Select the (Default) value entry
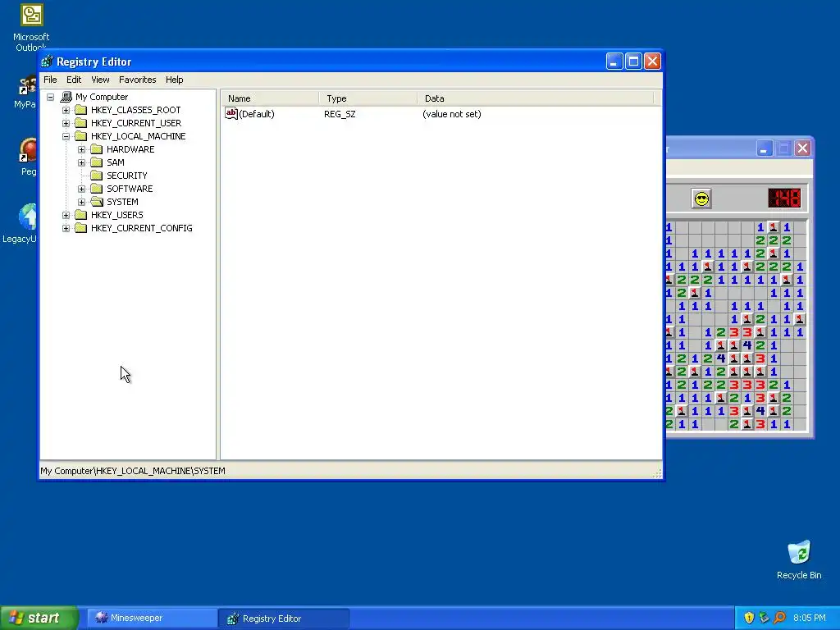 coord(257,114)
